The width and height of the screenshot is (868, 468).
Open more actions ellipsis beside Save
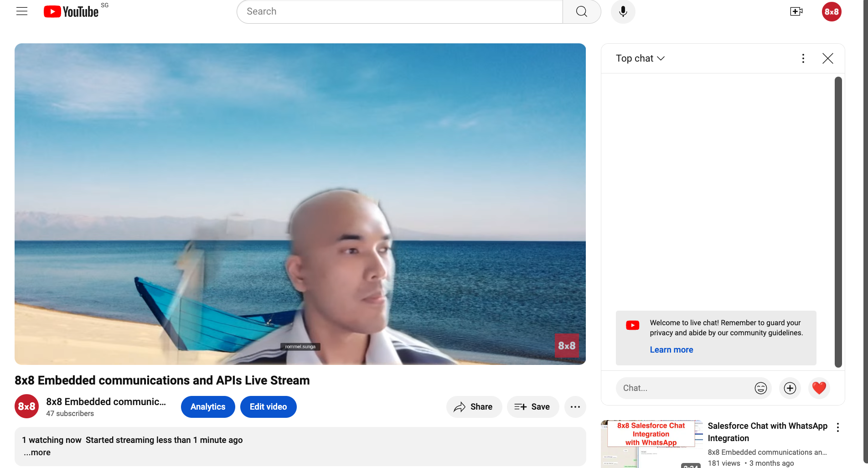pos(575,407)
